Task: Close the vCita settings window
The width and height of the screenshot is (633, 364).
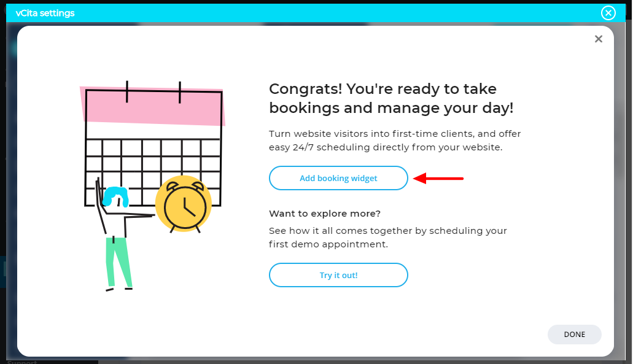Action: pyautogui.click(x=608, y=13)
